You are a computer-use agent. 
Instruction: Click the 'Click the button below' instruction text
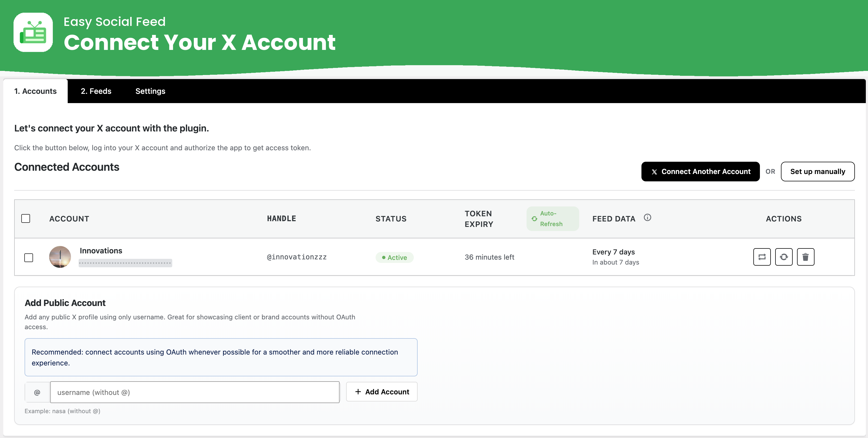162,148
